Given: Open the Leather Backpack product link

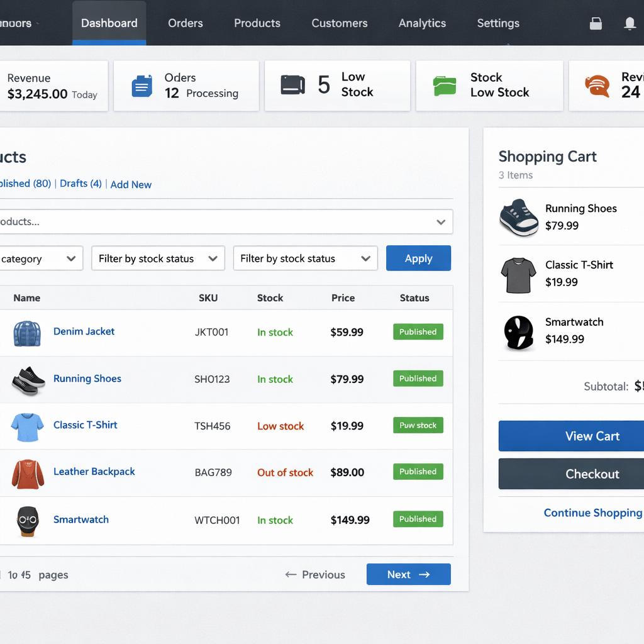Looking at the screenshot, I should pyautogui.click(x=94, y=472).
